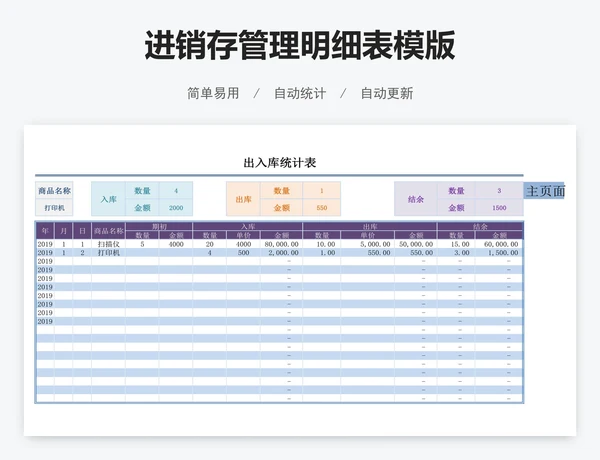
Task: Select the 1.00 出库 quantity cell
Action: point(322,253)
